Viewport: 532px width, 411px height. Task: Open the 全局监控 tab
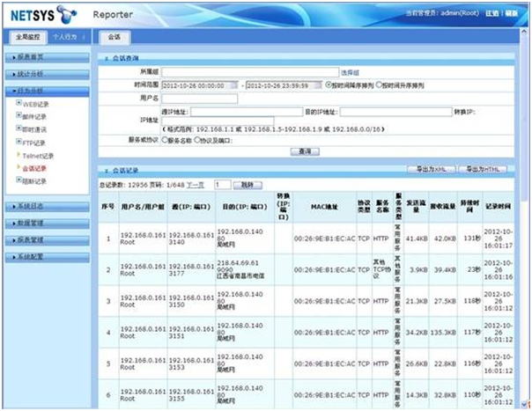[x=26, y=38]
